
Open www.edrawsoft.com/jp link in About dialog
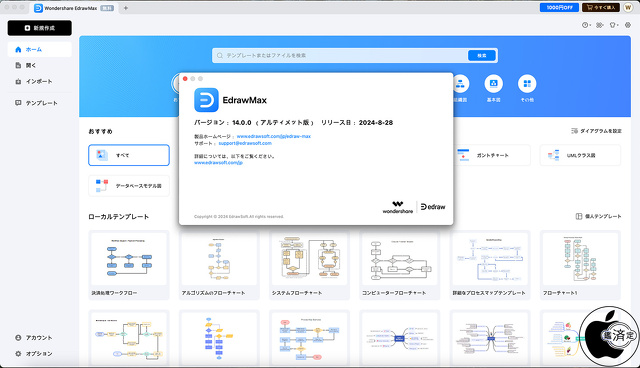[x=218, y=162]
